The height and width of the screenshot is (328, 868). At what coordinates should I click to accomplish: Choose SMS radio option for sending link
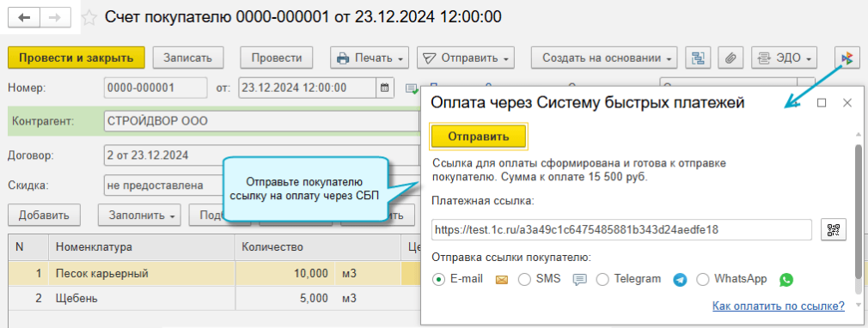coord(524,280)
